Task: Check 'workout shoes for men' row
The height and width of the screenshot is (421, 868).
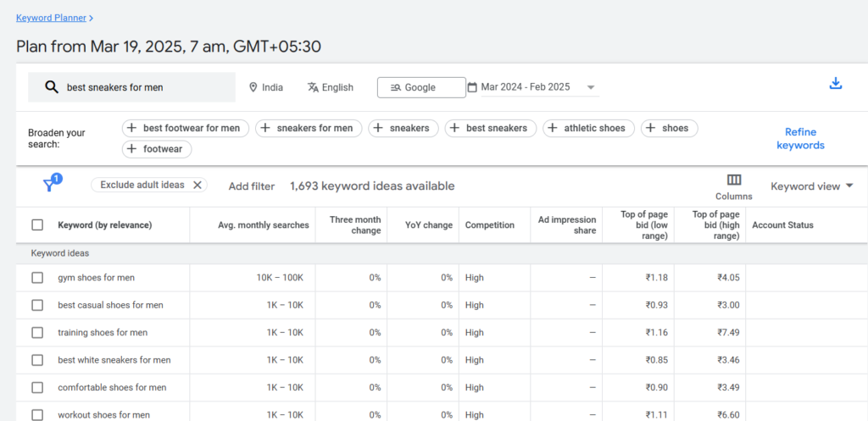Action: [x=37, y=415]
